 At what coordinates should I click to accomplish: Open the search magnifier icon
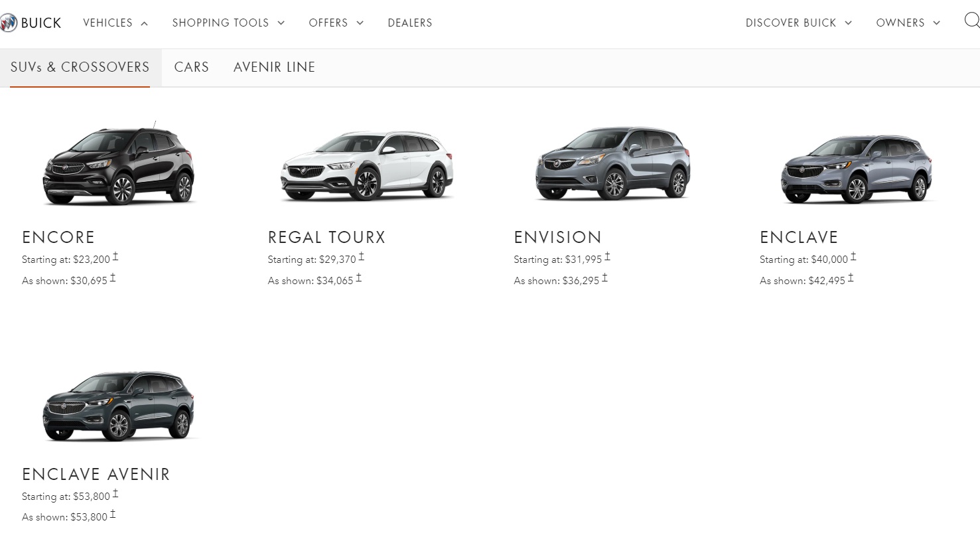pos(972,21)
